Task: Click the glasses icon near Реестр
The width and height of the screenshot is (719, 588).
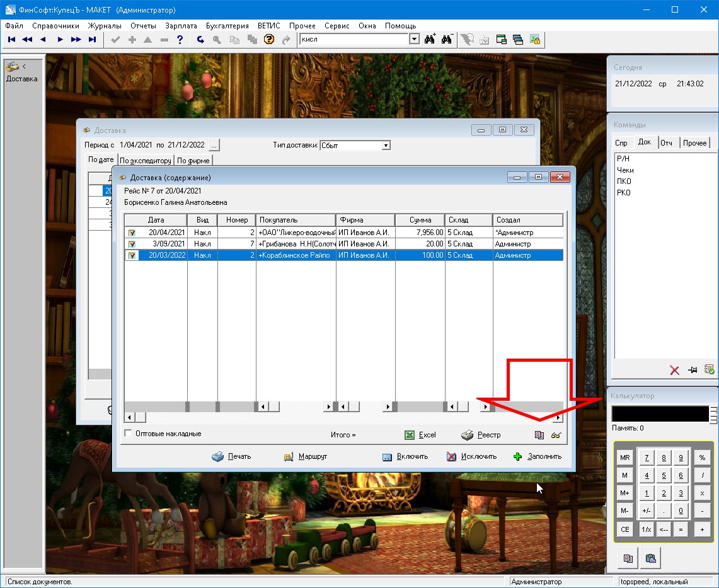Action: click(x=556, y=435)
